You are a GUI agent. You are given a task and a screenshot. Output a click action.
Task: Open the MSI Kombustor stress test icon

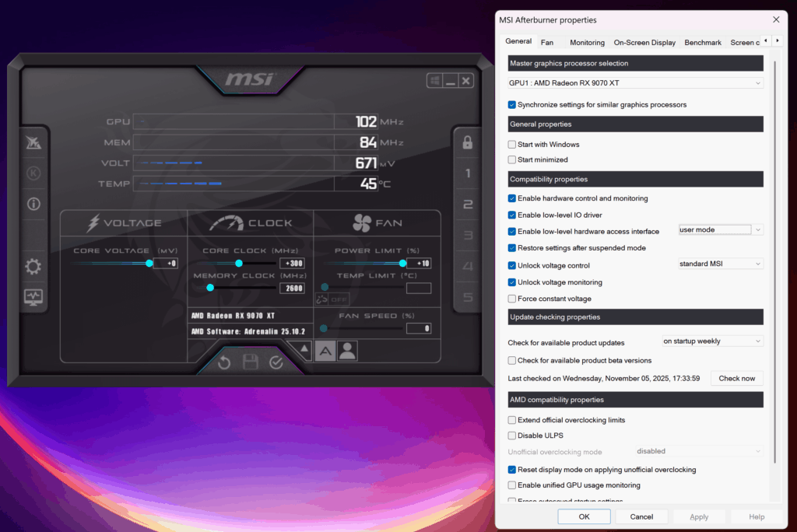point(33,173)
